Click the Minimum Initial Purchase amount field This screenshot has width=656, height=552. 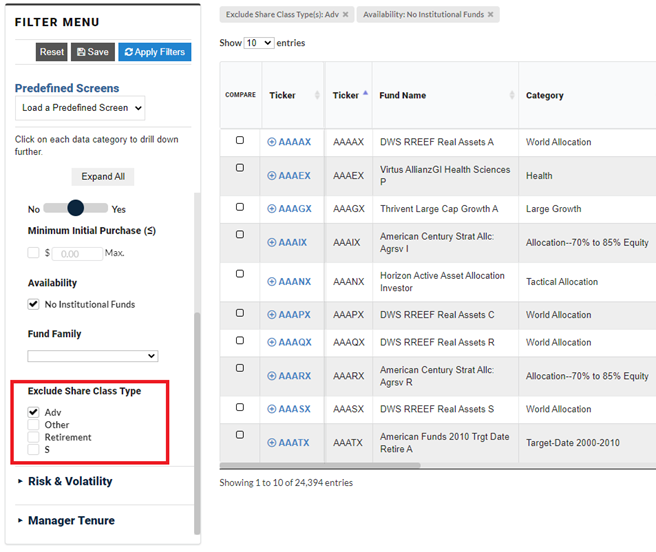[x=77, y=254]
